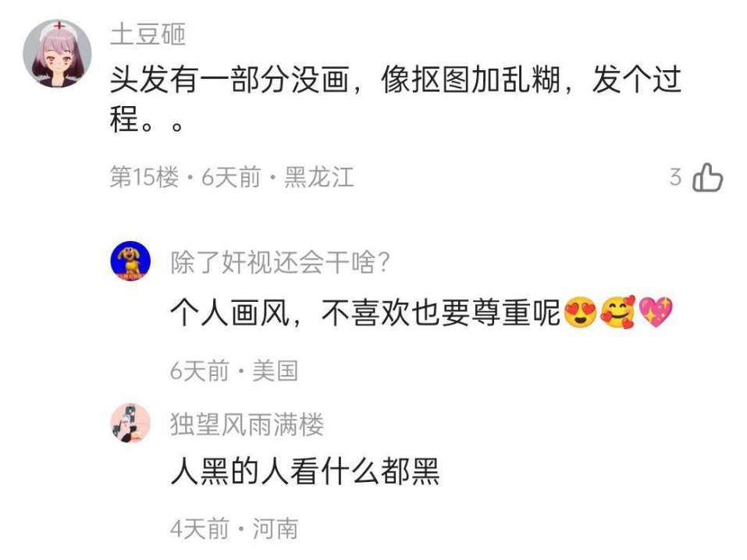The height and width of the screenshot is (560, 747).
Task: Tap the 6天前 timestamp under main comment
Action: pyautogui.click(x=231, y=177)
